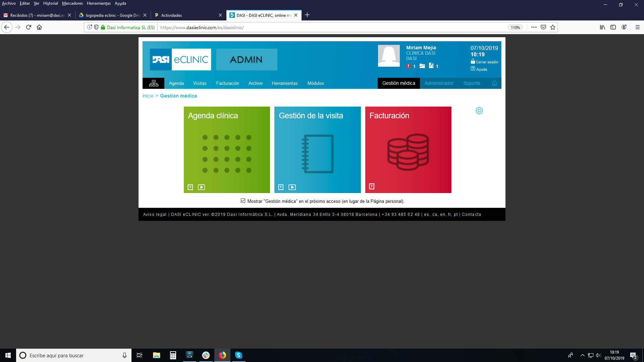Reload the page in Firefox
Screen dimensions: 644x362
coord(29,27)
